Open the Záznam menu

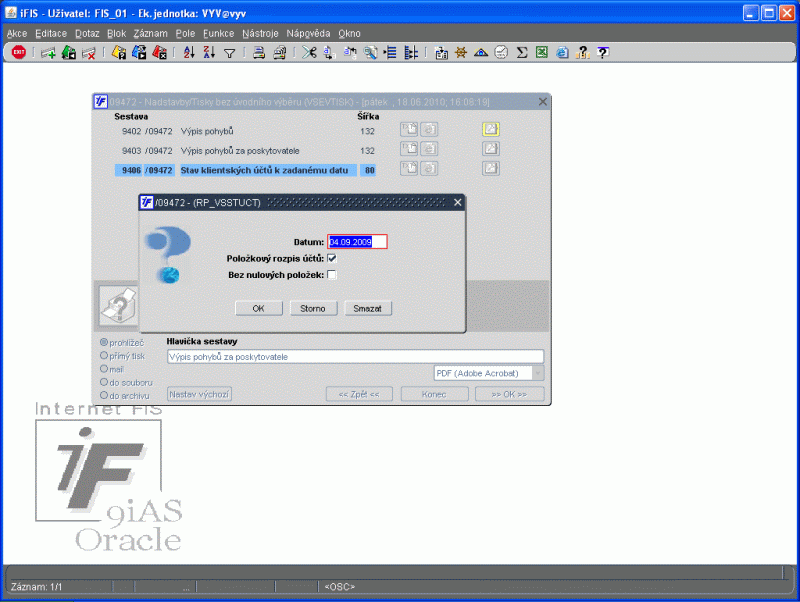tap(151, 34)
